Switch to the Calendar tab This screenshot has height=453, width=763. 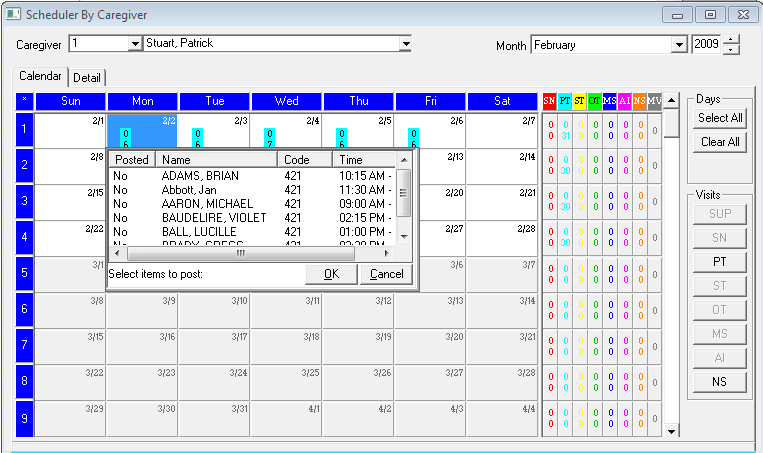[40, 77]
